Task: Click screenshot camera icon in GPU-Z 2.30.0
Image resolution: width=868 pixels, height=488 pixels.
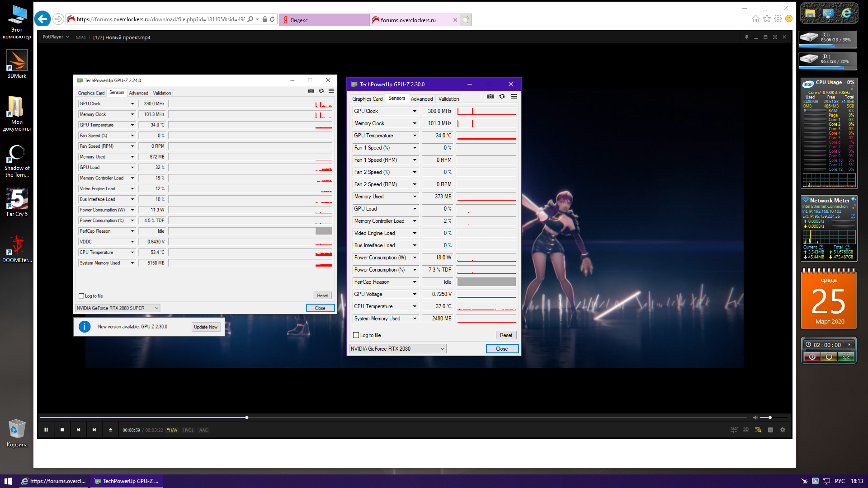Action: coord(491,96)
